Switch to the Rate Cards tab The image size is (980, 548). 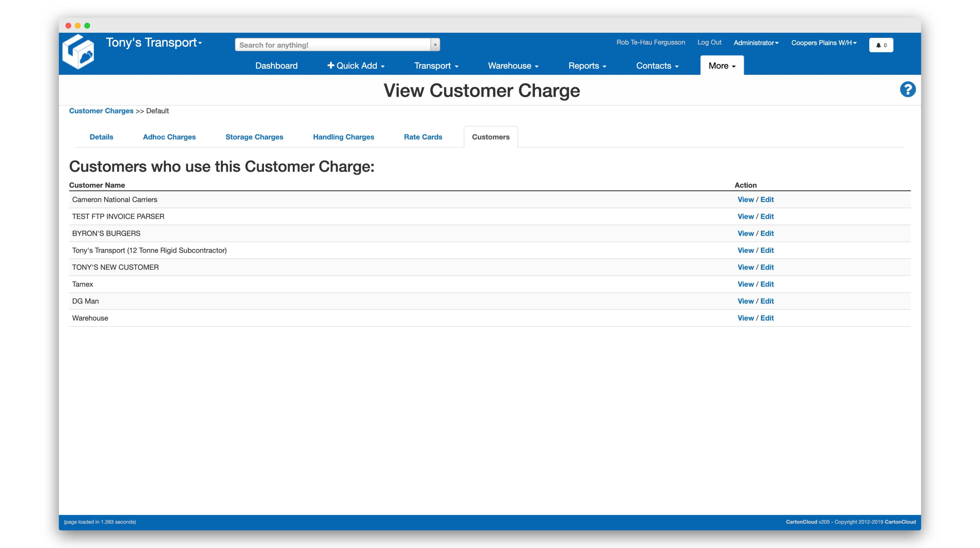(x=423, y=137)
